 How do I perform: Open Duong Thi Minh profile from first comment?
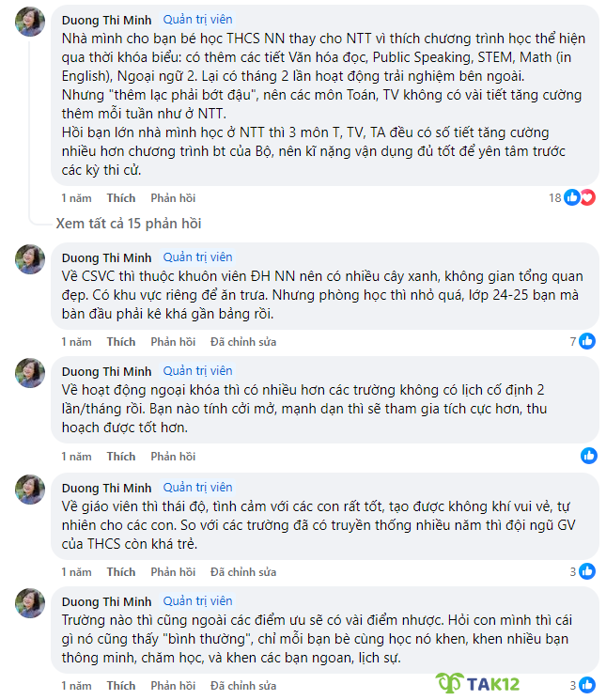point(106,20)
